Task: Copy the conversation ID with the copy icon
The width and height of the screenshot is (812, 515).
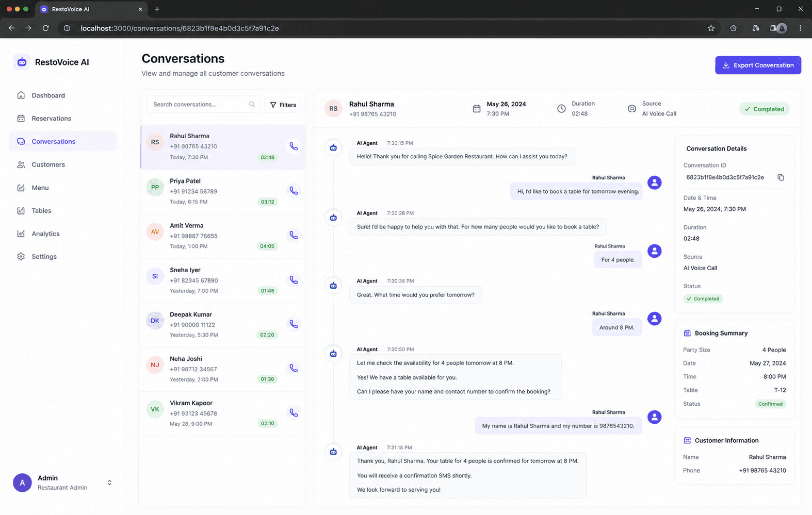Action: point(781,177)
